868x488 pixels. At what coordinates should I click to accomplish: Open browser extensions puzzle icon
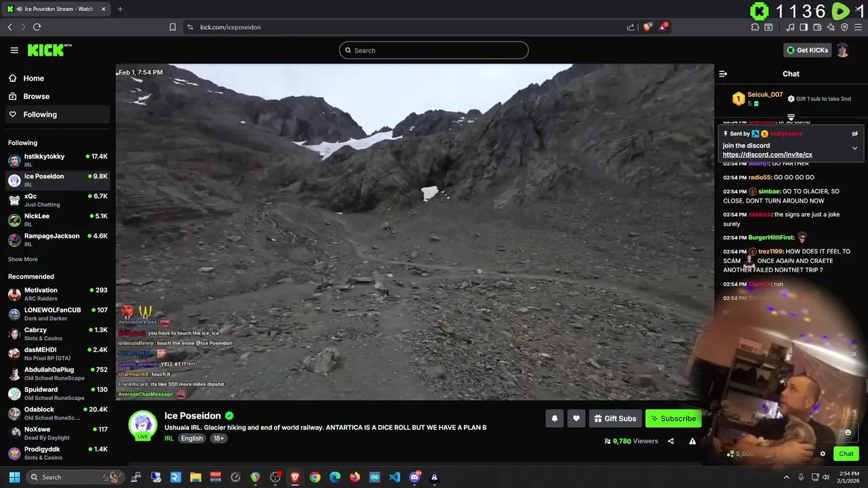tap(755, 27)
